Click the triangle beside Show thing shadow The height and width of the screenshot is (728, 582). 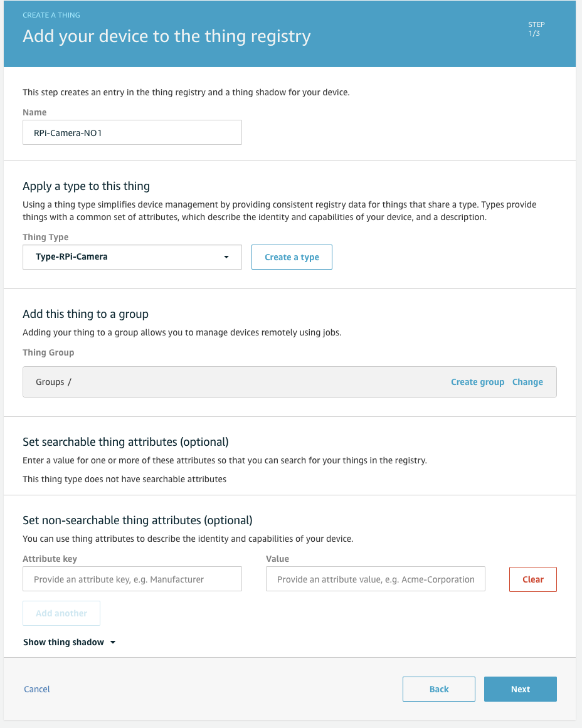[112, 643]
